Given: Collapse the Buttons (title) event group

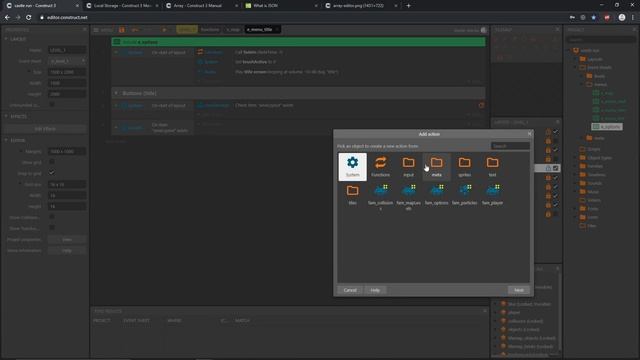Looking at the screenshot, I should [116, 93].
